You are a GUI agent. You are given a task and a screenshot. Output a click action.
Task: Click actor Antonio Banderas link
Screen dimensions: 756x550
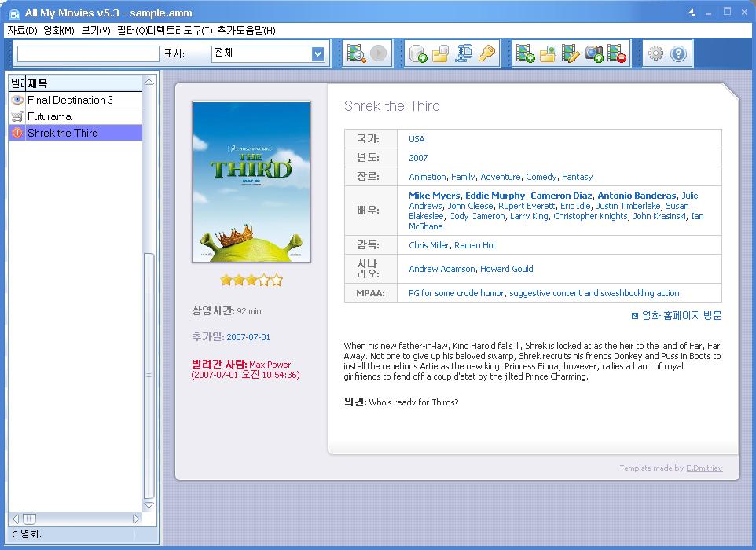637,196
